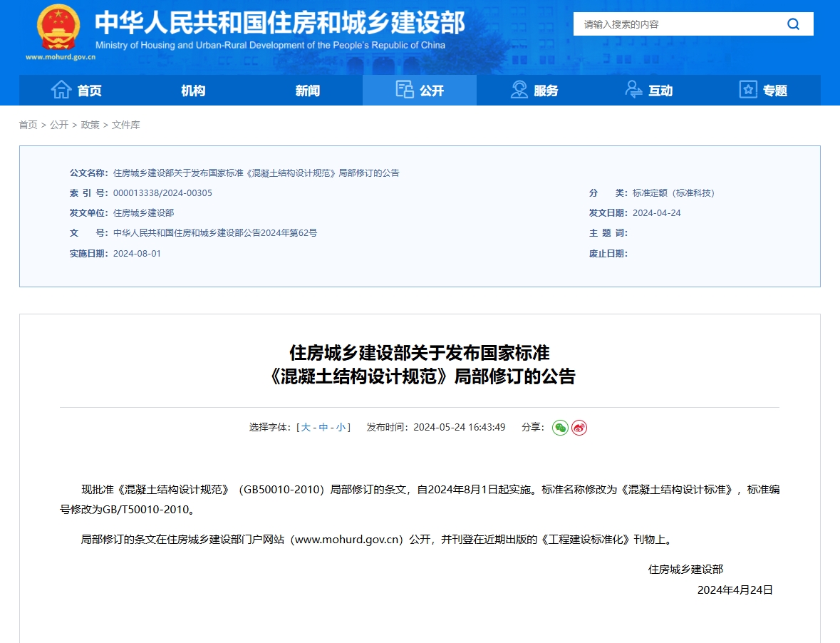Click the house icon beside 首页
This screenshot has height=643, width=840.
(x=61, y=90)
